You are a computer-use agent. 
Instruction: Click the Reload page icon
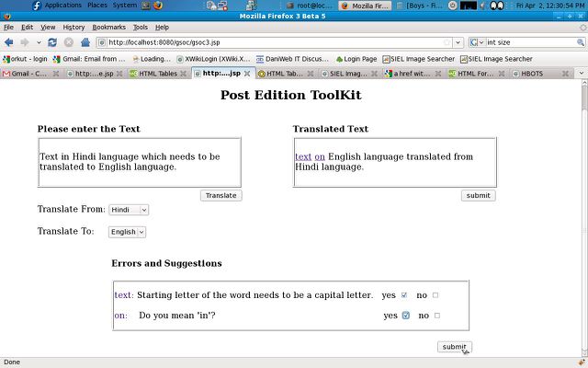coord(52,42)
